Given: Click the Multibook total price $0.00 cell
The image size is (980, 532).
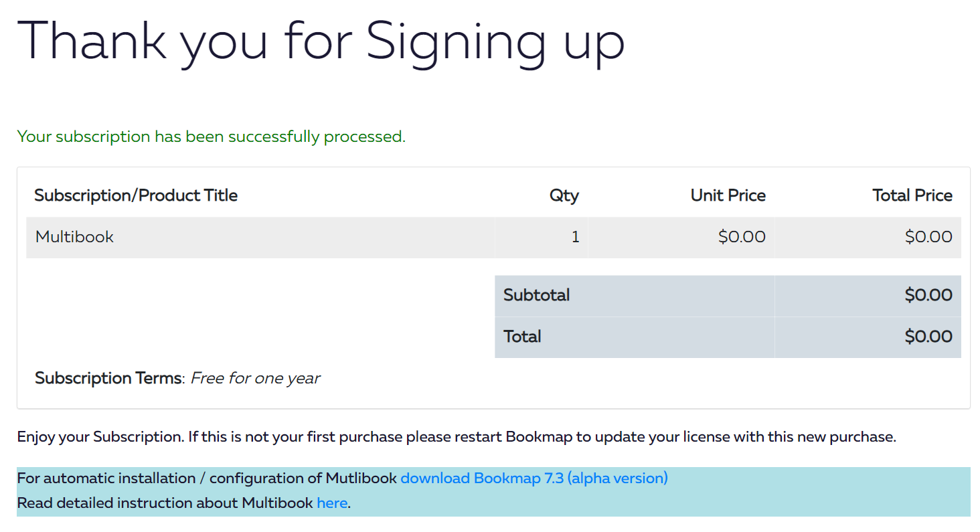Looking at the screenshot, I should (x=928, y=237).
